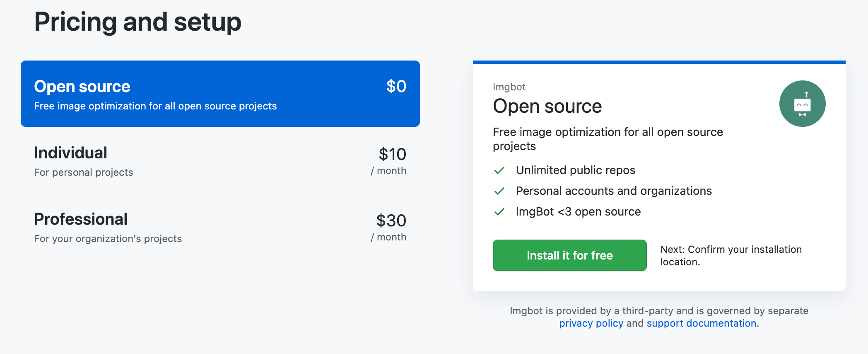Click the Imgbot robot avatar logo
This screenshot has width=868, height=354.
click(x=802, y=104)
